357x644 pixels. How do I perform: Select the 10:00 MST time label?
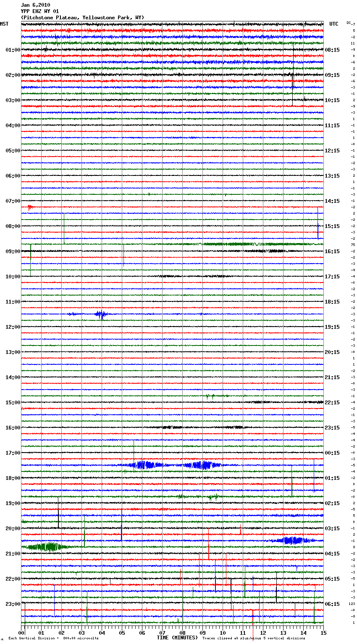coord(13,277)
